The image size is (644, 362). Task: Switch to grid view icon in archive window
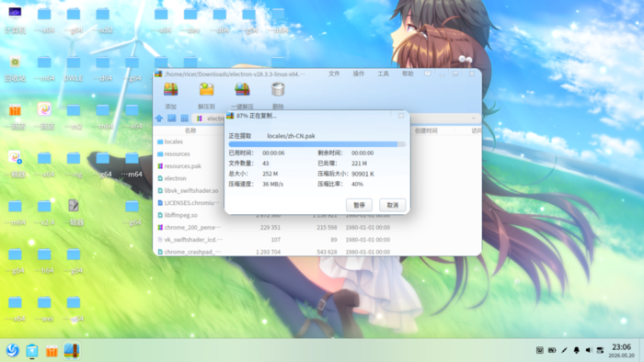[184, 119]
